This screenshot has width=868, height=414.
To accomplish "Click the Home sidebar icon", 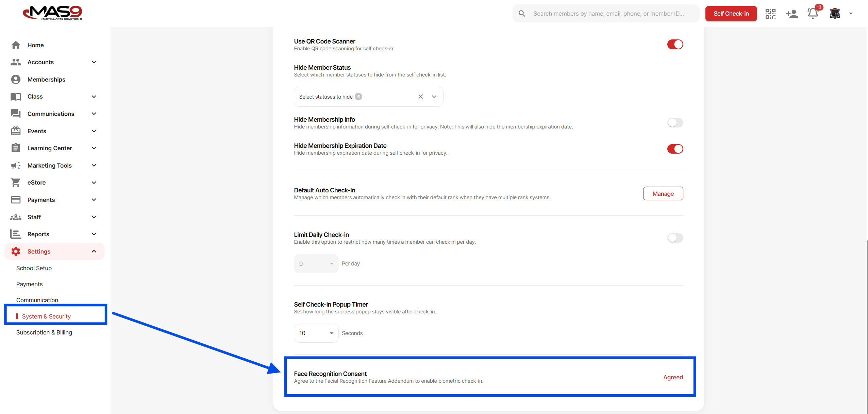I will pyautogui.click(x=16, y=45).
